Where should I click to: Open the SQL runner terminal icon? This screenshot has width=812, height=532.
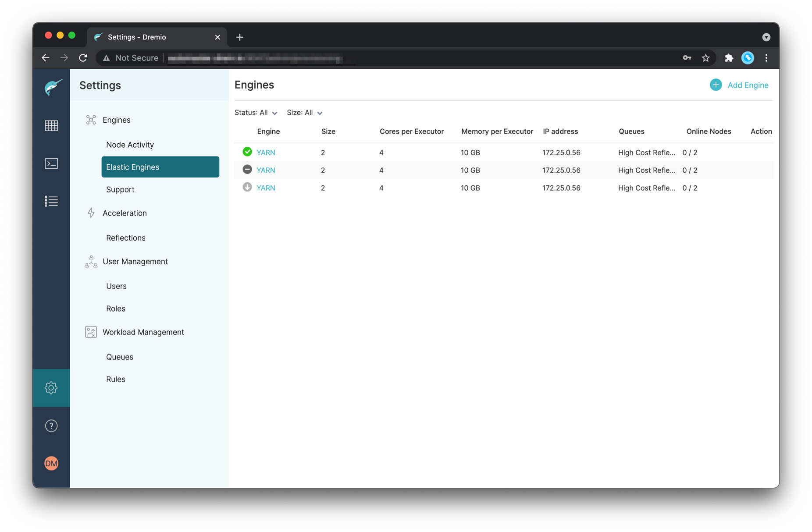[x=51, y=163]
